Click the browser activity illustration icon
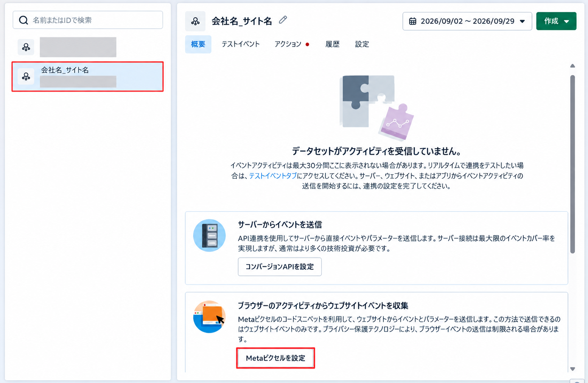The image size is (588, 383). [x=209, y=317]
